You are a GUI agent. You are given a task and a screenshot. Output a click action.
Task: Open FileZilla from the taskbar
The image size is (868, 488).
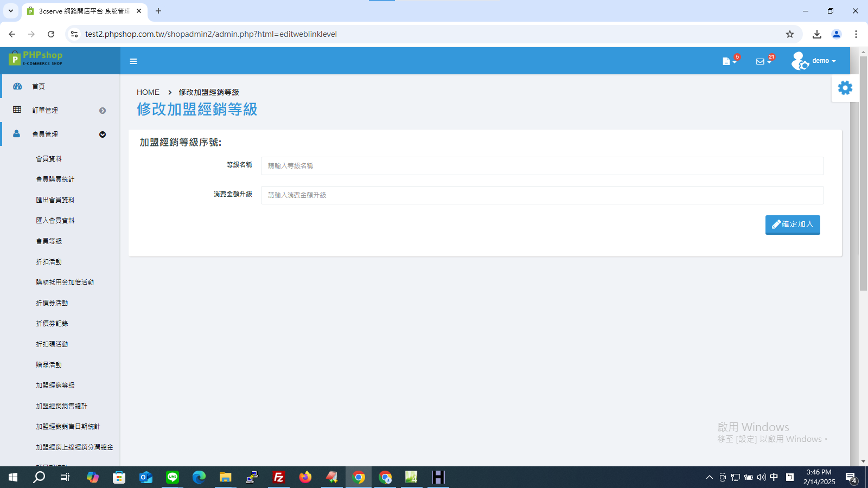(x=279, y=477)
